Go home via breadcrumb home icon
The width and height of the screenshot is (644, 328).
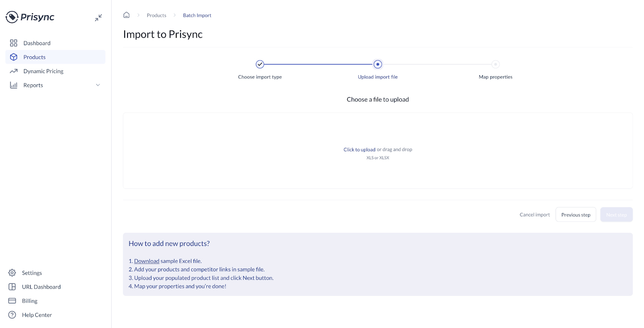(126, 15)
